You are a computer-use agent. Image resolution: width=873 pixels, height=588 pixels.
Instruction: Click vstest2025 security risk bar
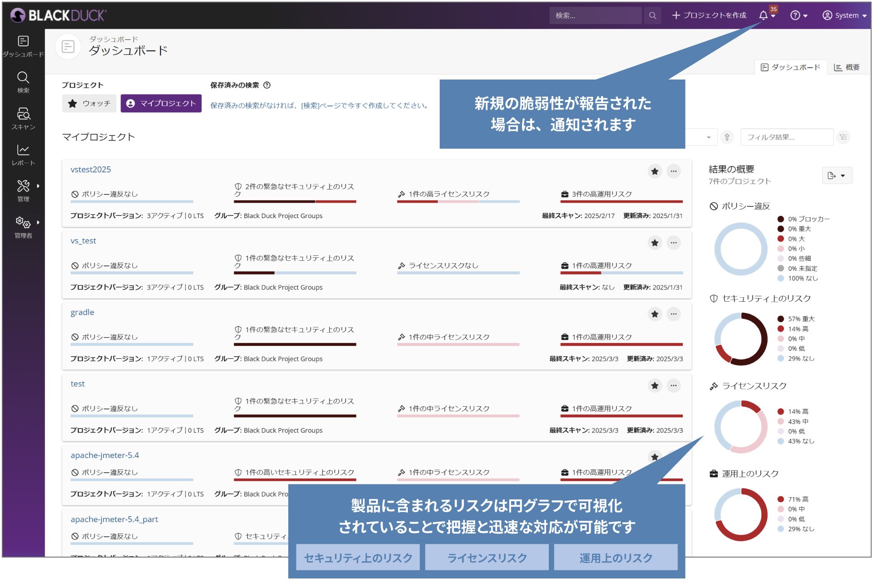(295, 202)
